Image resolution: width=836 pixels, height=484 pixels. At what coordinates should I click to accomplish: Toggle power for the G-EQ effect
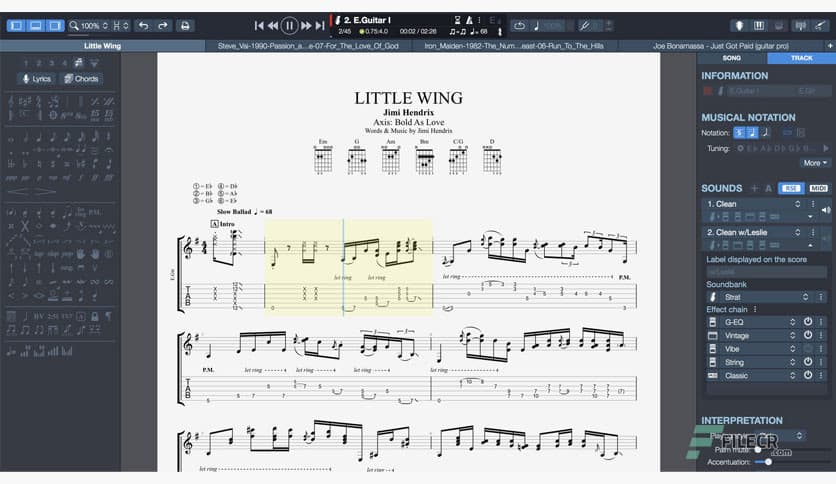click(x=808, y=322)
